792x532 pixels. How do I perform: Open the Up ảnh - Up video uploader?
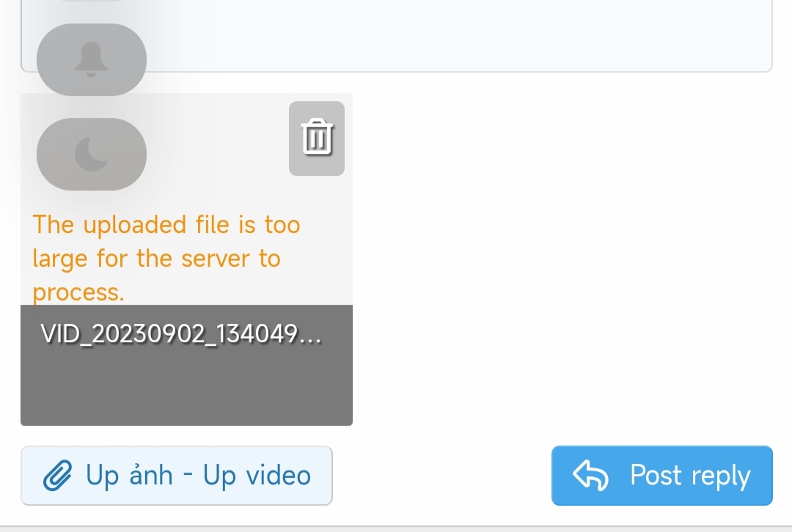pos(176,476)
